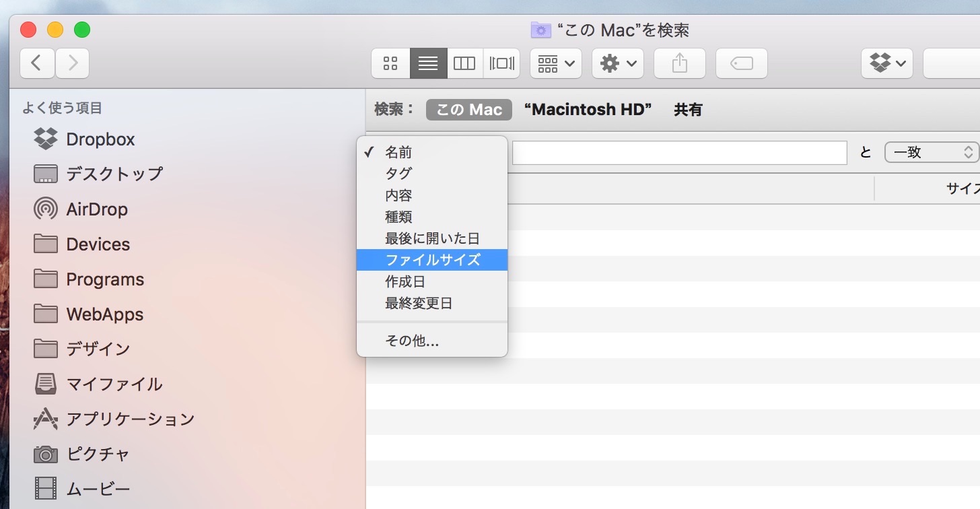Choose 作成日 in the attribute menu
The image size is (980, 509).
432,281
